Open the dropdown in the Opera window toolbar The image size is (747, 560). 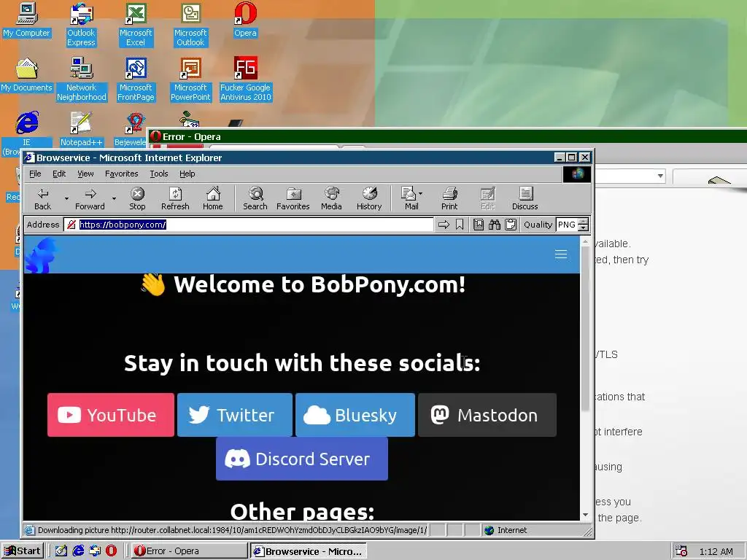point(660,176)
